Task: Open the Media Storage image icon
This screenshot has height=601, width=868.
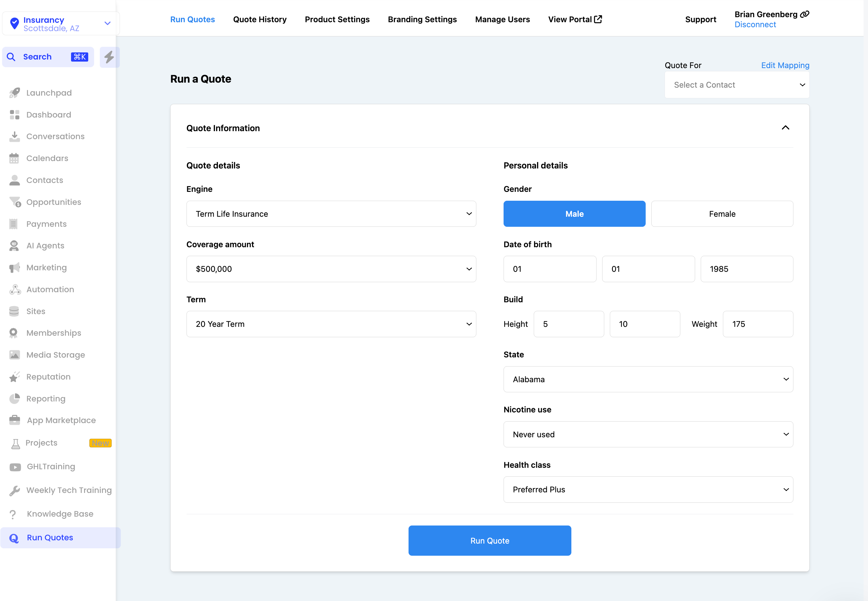Action: tap(14, 355)
